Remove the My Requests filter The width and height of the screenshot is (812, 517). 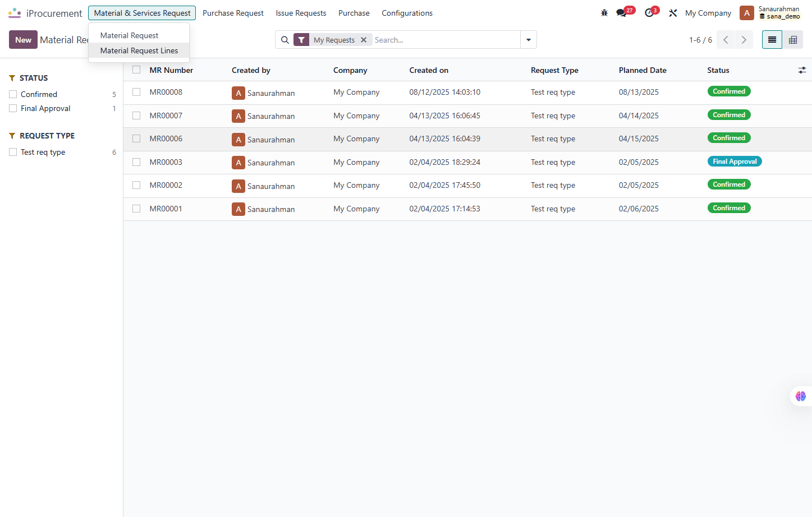[x=364, y=40]
